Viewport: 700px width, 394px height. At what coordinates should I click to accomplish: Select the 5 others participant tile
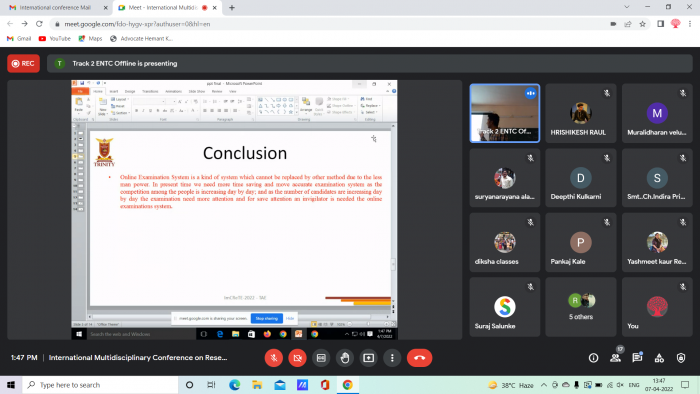click(x=580, y=307)
